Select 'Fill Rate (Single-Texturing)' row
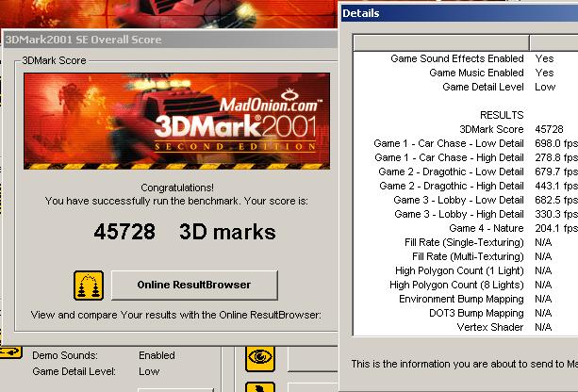The height and width of the screenshot is (392, 578). [466, 242]
